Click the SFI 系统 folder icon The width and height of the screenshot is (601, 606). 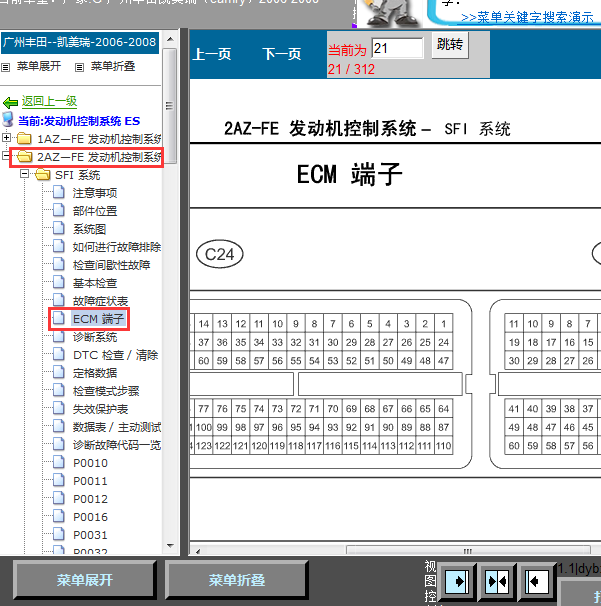(x=43, y=175)
